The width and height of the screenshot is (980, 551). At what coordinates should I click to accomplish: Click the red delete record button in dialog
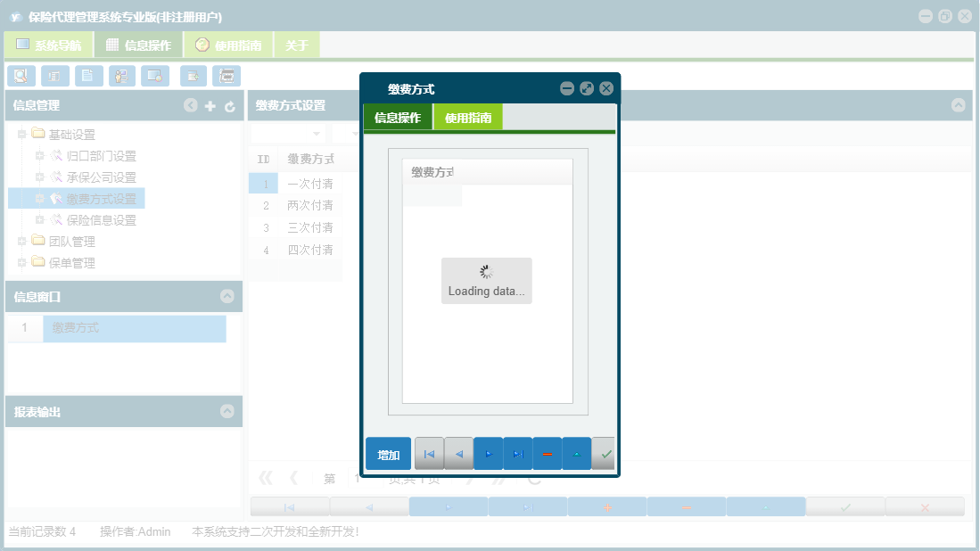547,453
